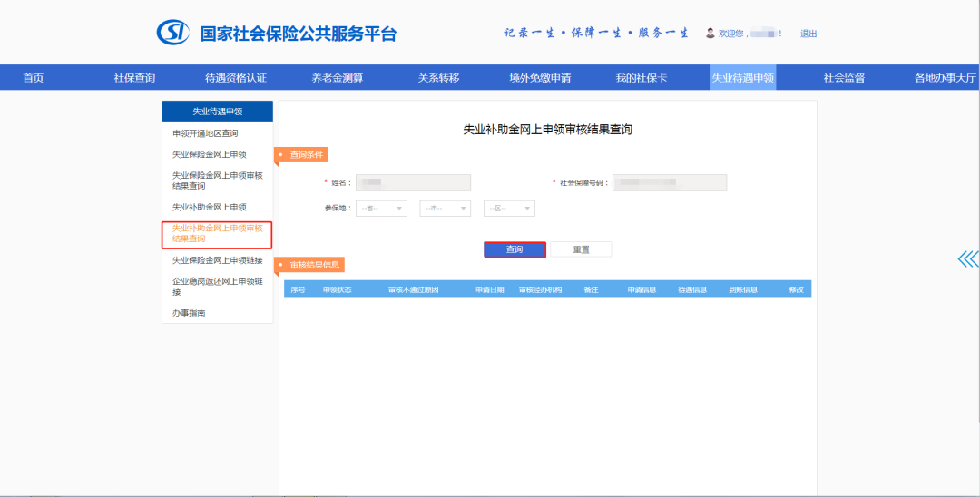Screen dimensions: 980x497
Task: Expand the city (市) dropdown
Action: [x=445, y=209]
